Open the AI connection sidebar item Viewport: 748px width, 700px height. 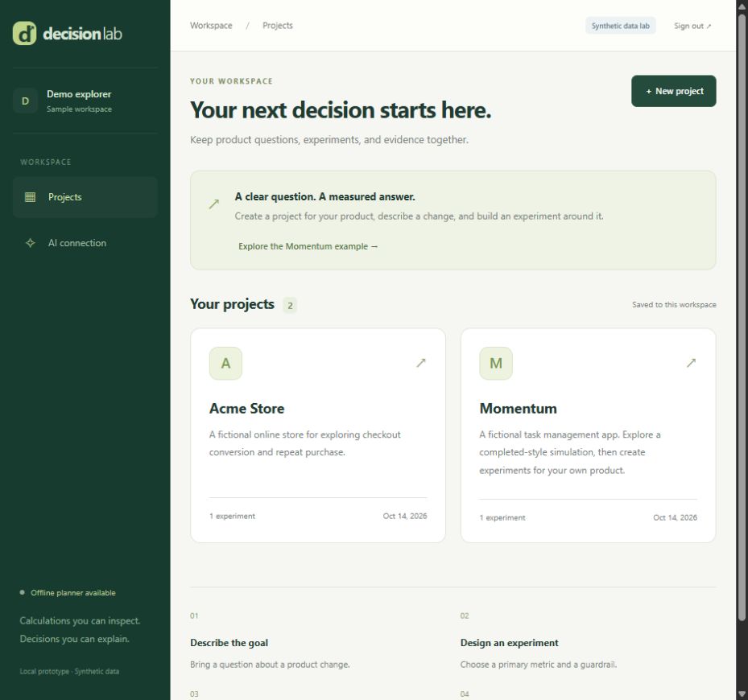(x=85, y=243)
